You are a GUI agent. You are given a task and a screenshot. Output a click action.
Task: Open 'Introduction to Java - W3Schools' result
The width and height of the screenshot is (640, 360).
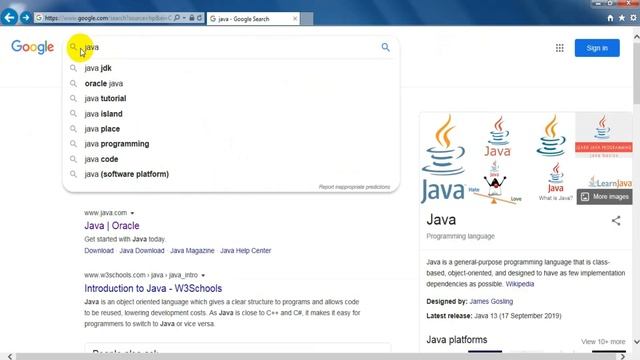pyautogui.click(x=153, y=288)
